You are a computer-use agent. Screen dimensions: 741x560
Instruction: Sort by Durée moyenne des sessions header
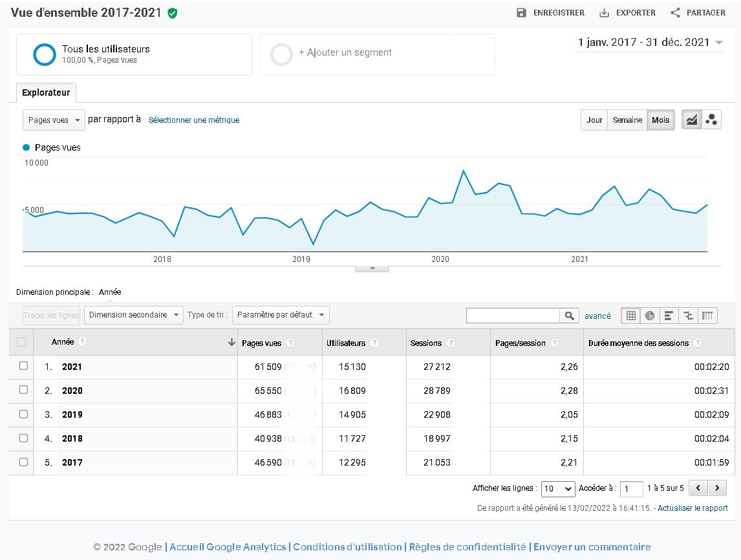point(638,343)
